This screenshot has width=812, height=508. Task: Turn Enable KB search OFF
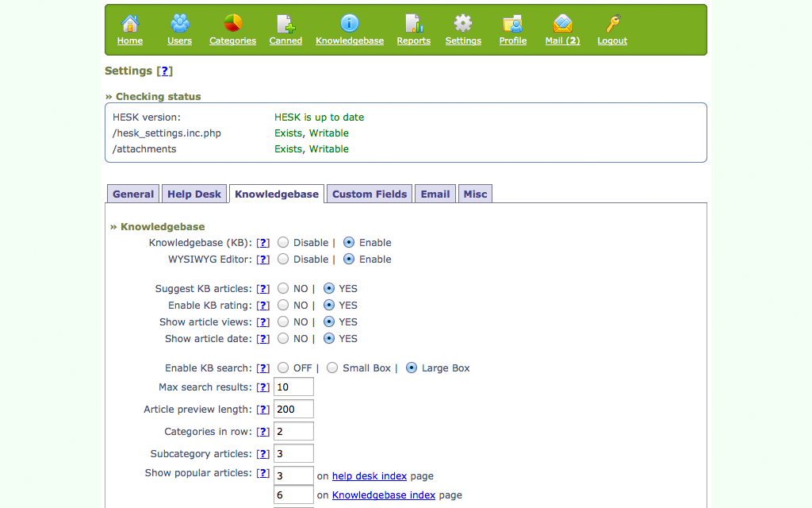click(283, 368)
